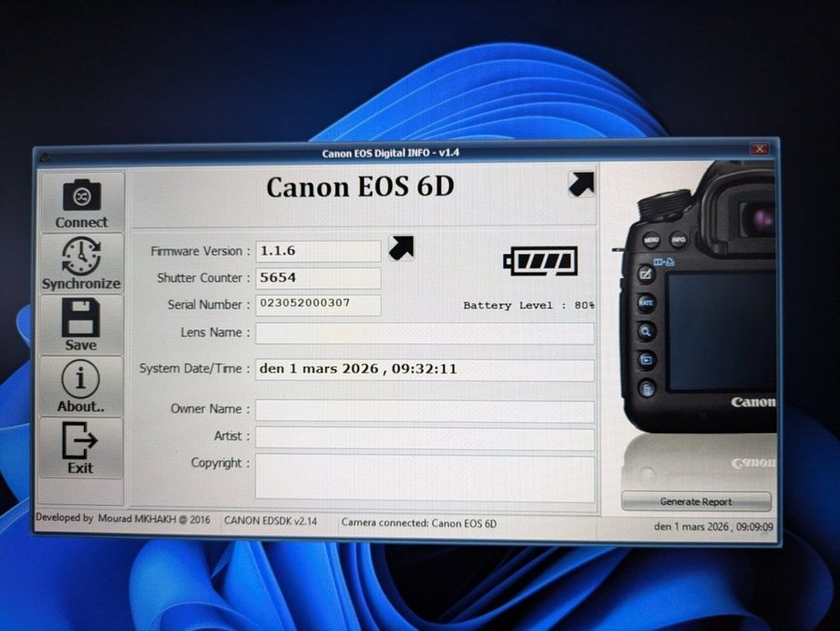Select the Serial Number field
This screenshot has width=840, height=631.
(x=318, y=304)
